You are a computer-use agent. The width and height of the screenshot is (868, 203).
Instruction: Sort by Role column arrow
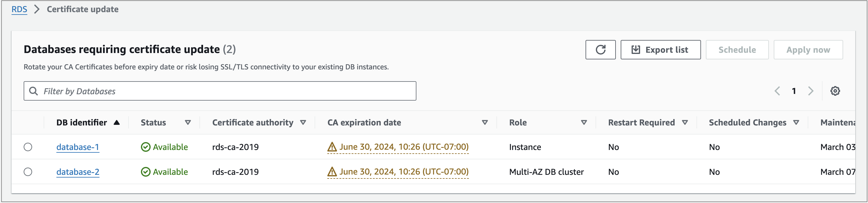click(x=584, y=122)
